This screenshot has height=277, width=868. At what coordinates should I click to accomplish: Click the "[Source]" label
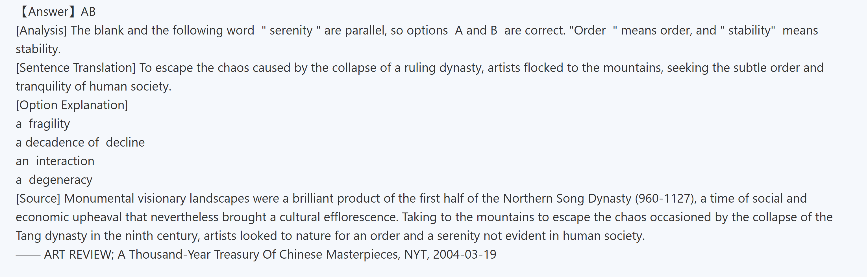(38, 198)
